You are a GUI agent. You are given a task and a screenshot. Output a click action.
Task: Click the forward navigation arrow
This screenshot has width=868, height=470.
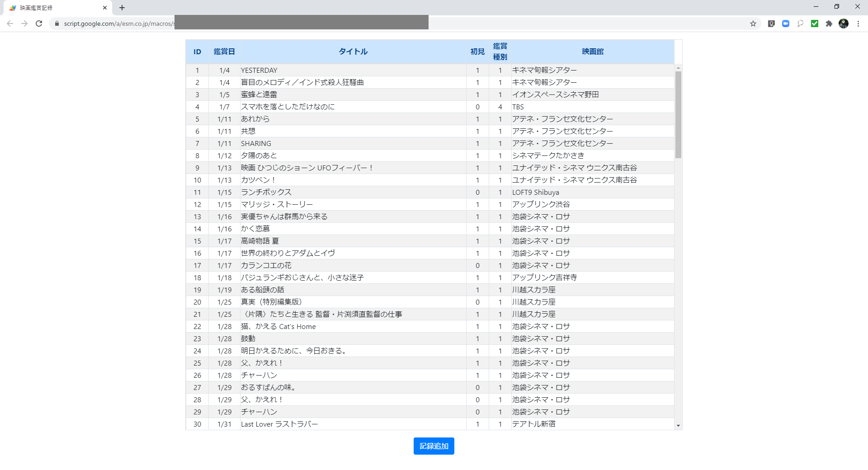24,23
